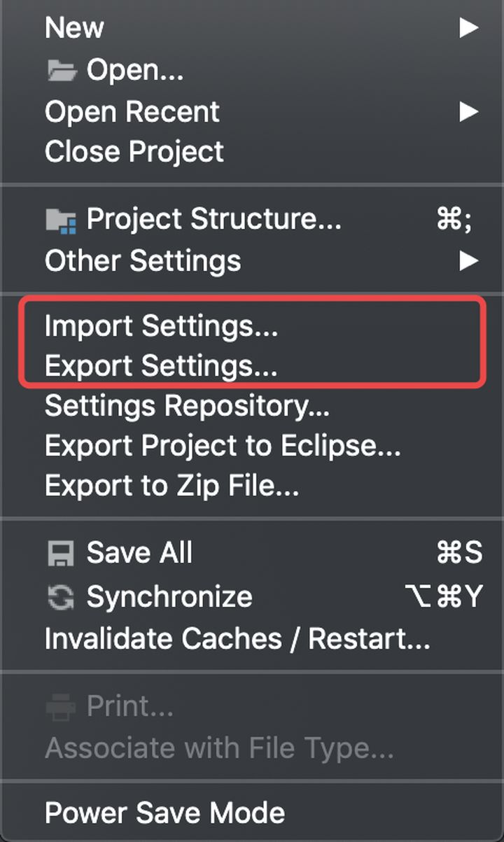Image resolution: width=504 pixels, height=842 pixels.
Task: Choose Export Settings from the menu
Action: [x=161, y=367]
